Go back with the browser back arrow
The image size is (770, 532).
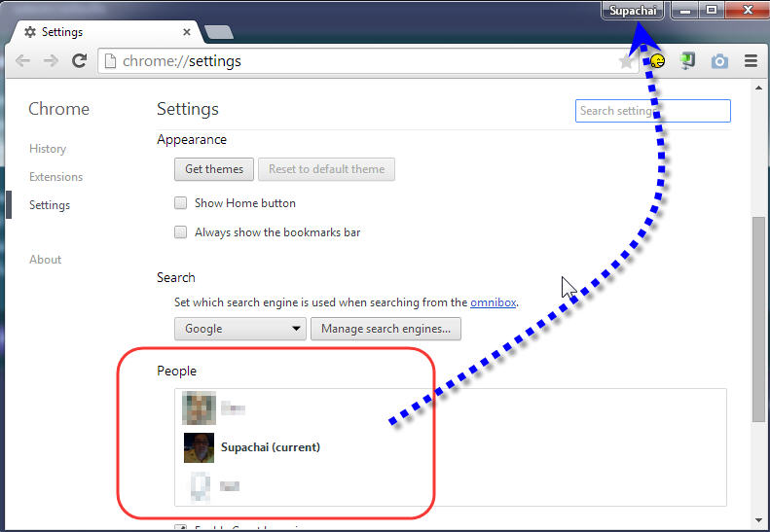pyautogui.click(x=22, y=61)
